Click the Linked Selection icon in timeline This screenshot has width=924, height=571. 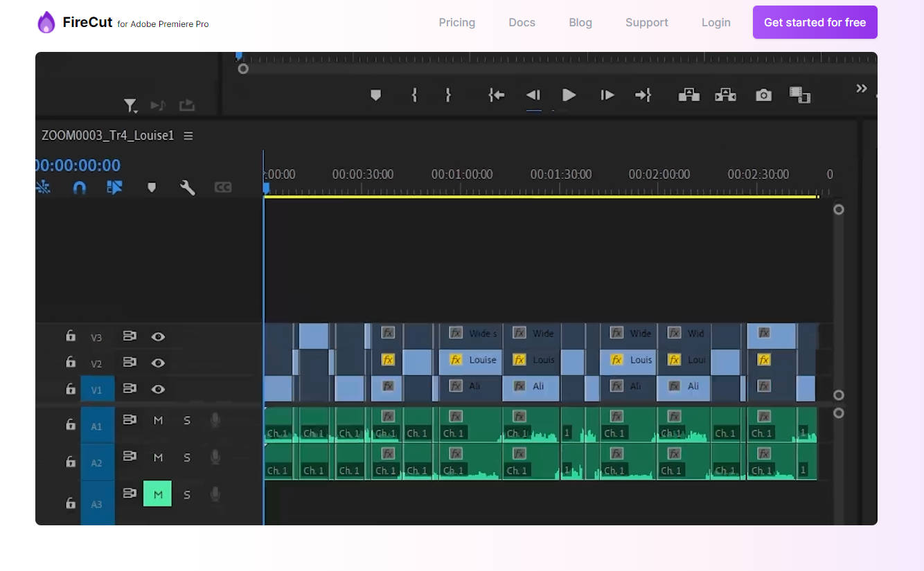click(x=114, y=188)
